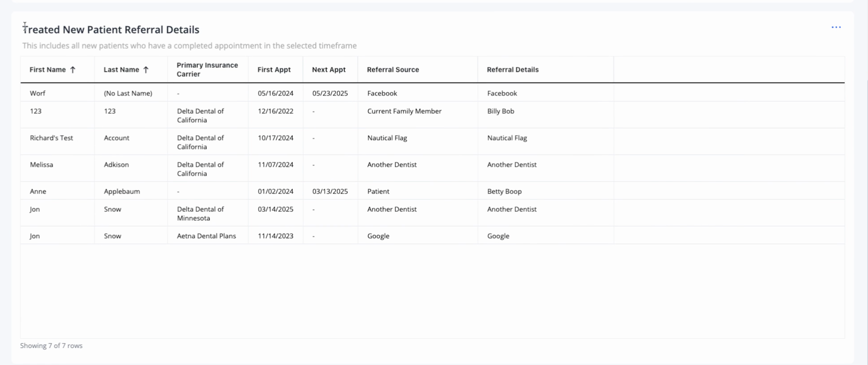Screen dimensions: 868x365
Task: Click the Treated New Patient Referral Details title
Action: coord(111,29)
